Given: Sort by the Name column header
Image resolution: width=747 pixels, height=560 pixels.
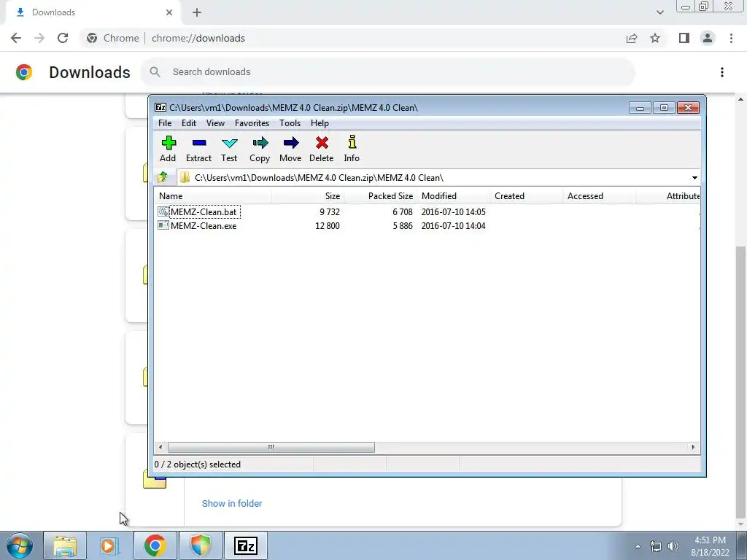Looking at the screenshot, I should [213, 195].
